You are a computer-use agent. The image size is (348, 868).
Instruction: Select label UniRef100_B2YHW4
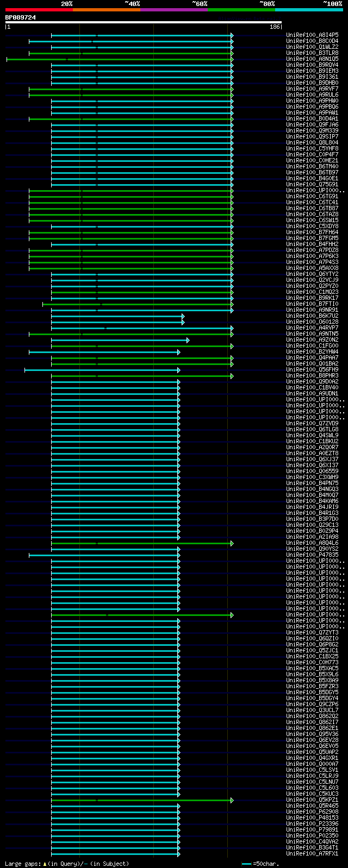[312, 351]
